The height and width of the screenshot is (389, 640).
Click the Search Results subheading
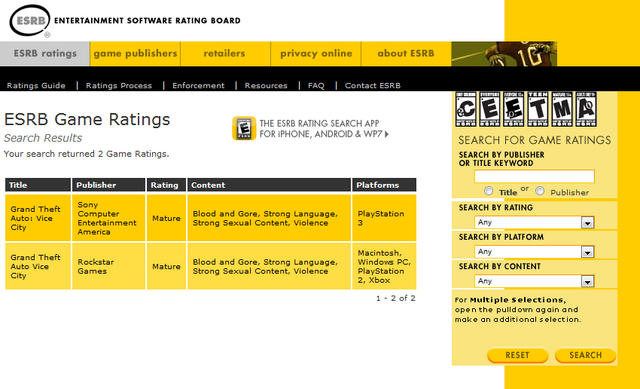pos(43,138)
